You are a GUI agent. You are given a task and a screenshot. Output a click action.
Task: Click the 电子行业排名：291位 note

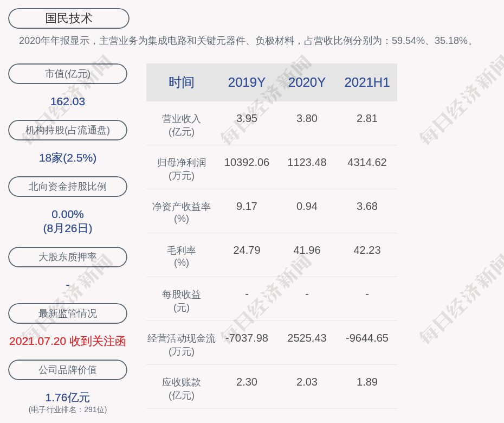point(68,409)
